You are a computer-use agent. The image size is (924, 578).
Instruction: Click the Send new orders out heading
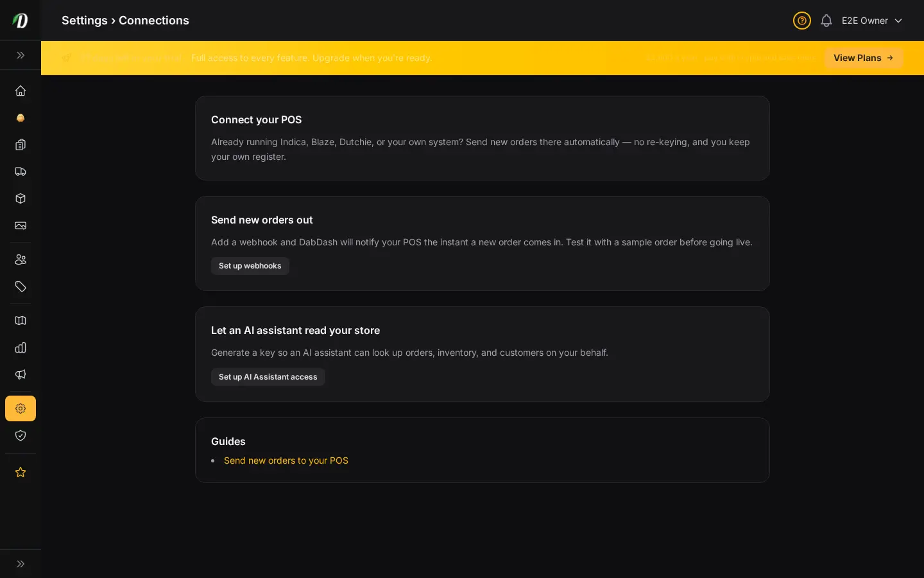pyautogui.click(x=262, y=220)
